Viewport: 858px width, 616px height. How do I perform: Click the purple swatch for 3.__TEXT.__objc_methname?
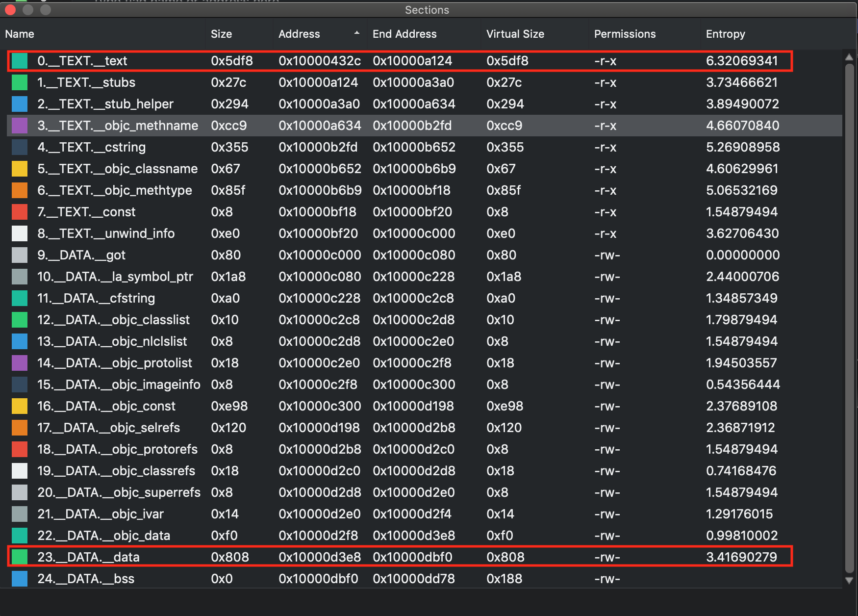19,126
